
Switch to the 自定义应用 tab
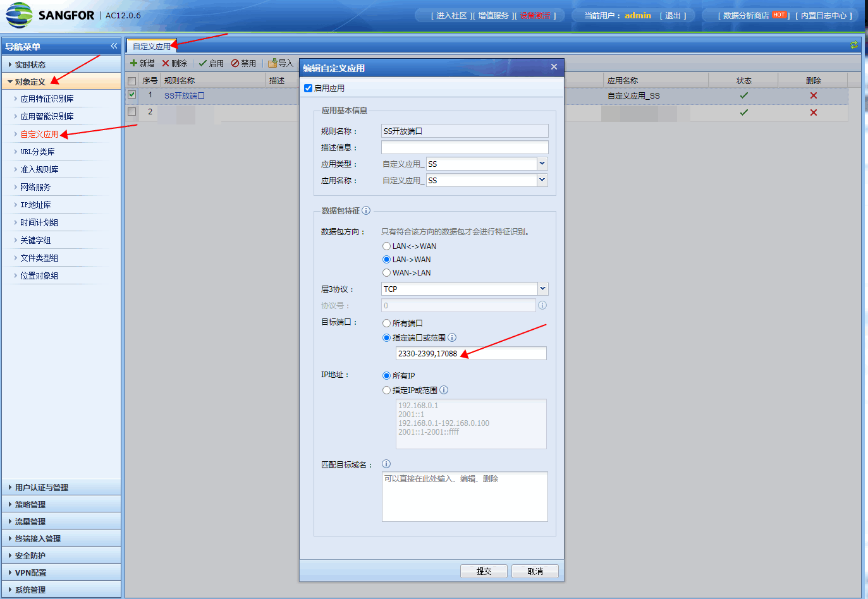pyautogui.click(x=152, y=46)
